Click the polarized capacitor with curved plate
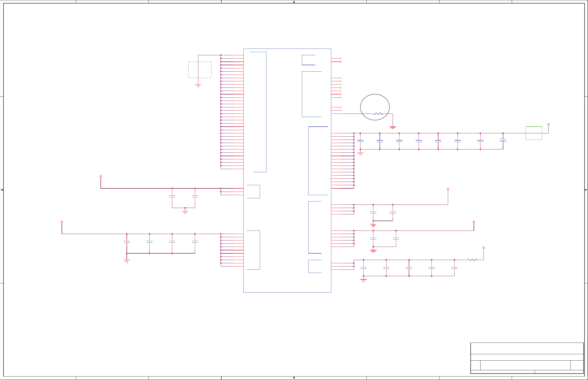 click(x=503, y=141)
